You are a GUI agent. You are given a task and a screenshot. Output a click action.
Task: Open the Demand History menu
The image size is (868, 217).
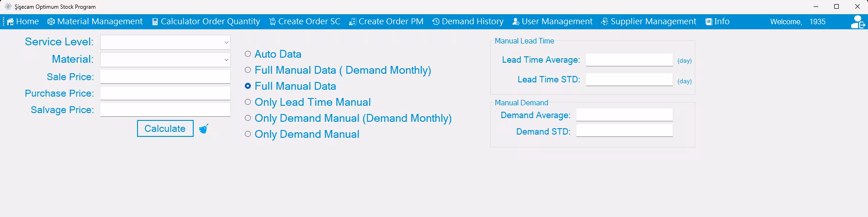(x=468, y=22)
